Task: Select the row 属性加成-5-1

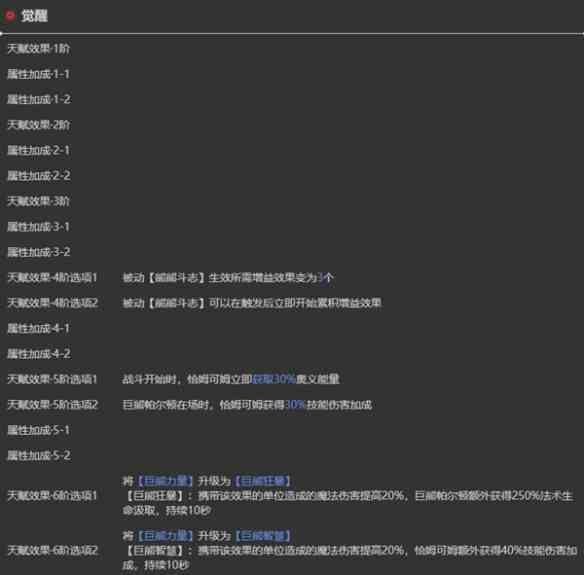Action: point(38,430)
